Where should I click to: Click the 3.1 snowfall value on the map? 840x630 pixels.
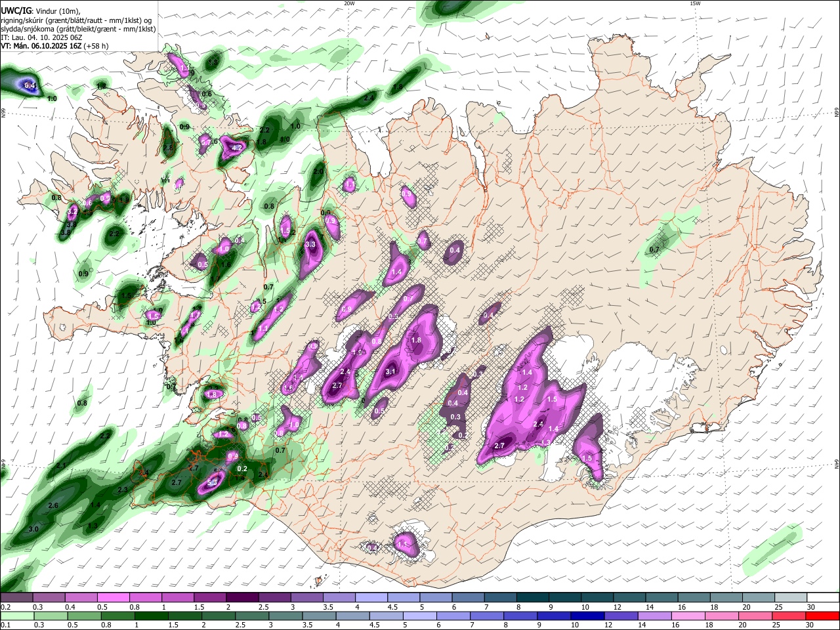click(x=390, y=371)
